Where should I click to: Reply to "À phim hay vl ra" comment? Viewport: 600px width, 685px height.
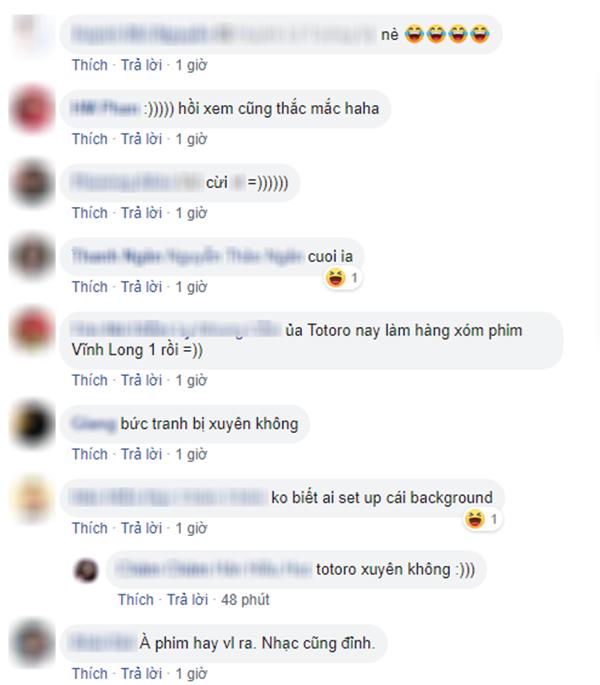(141, 674)
